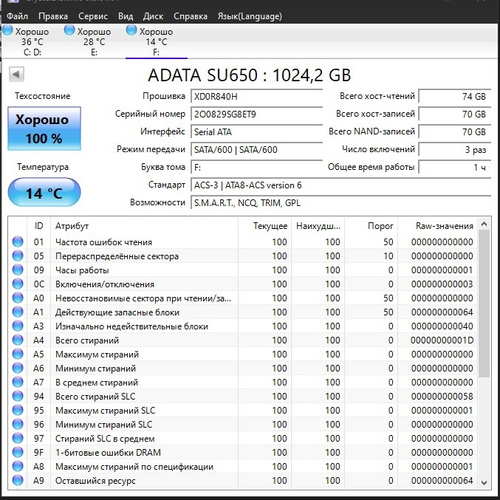Click the Буква тома field showing F:
This screenshot has height=500, width=500.
[257, 167]
